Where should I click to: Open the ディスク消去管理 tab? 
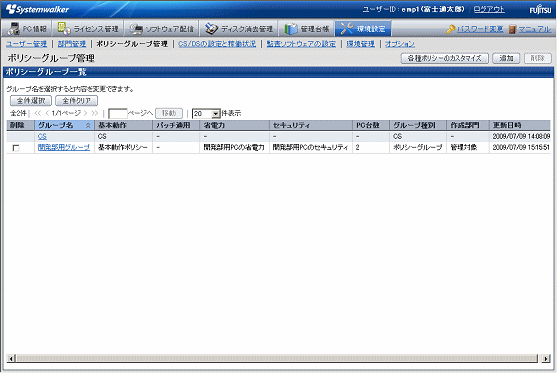pyautogui.click(x=239, y=28)
